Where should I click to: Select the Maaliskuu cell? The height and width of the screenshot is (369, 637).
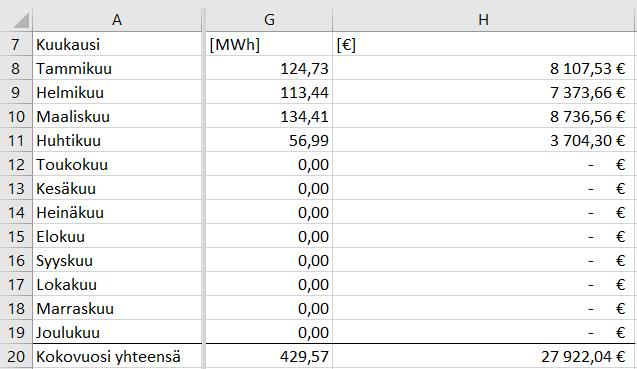pyautogui.click(x=117, y=116)
